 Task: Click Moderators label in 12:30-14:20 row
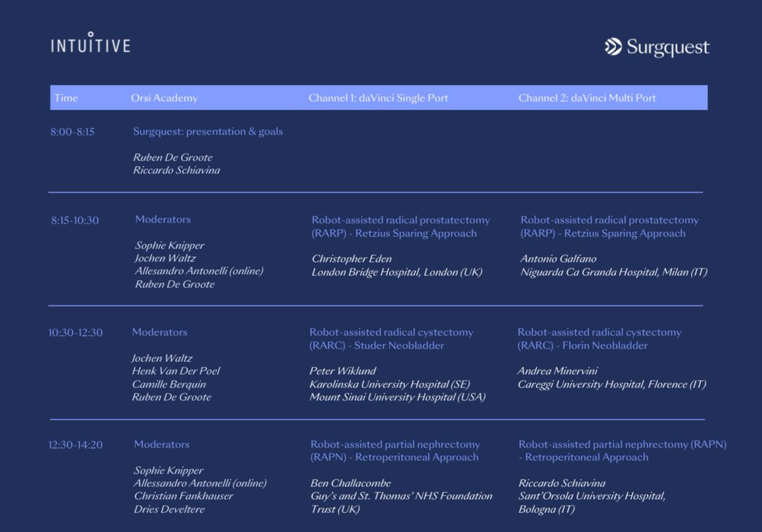tap(161, 444)
